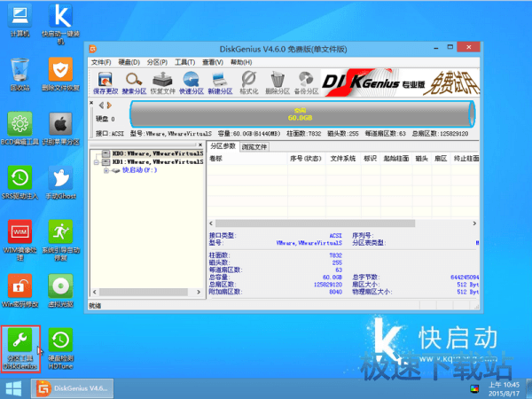Click the Backup Partition (备份分区) toolbar icon
532x399 pixels.
[x=306, y=82]
